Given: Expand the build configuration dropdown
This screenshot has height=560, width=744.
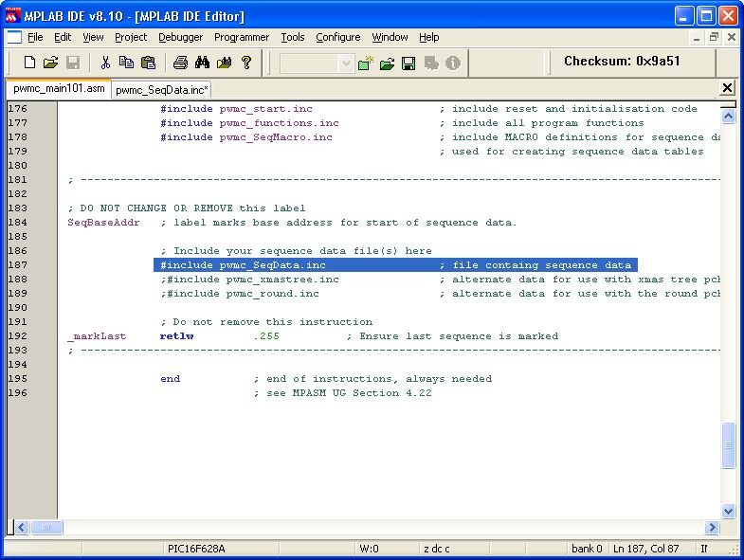Looking at the screenshot, I should pos(346,63).
